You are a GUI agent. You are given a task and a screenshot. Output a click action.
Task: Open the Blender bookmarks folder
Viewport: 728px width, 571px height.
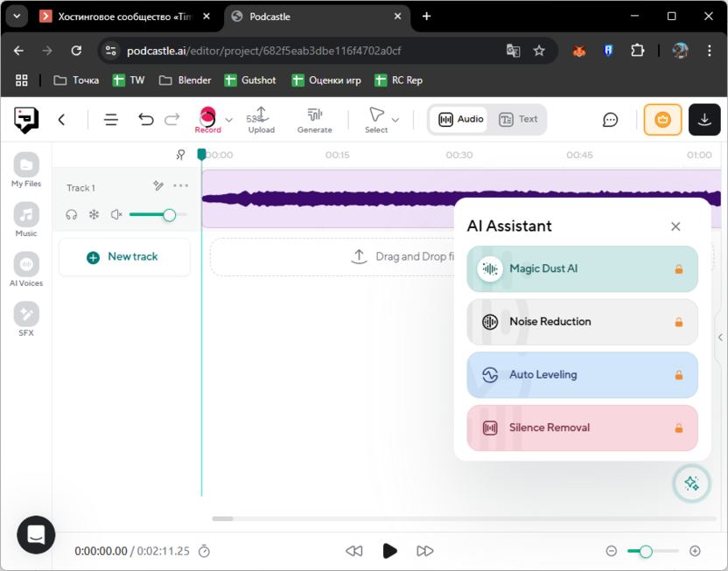click(x=185, y=80)
